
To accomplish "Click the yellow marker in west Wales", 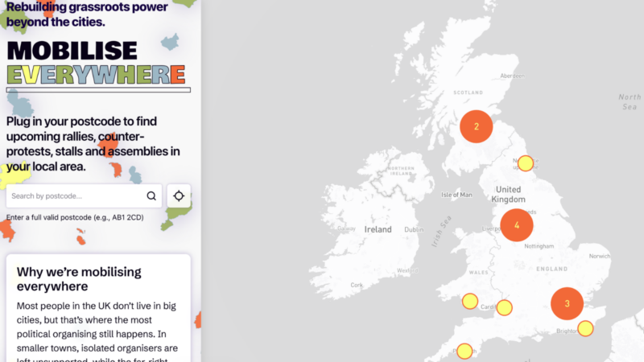I will [x=469, y=302].
